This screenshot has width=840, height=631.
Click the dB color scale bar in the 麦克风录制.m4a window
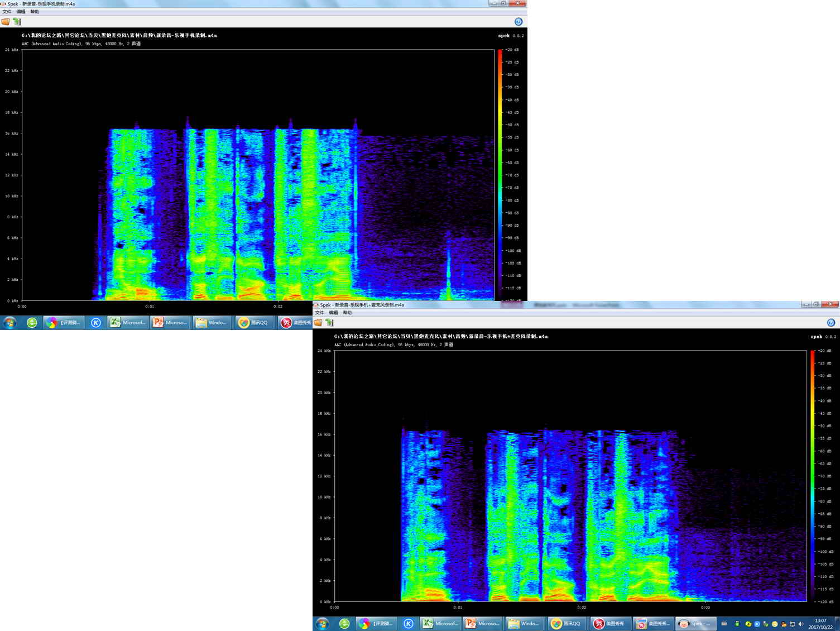[812, 476]
